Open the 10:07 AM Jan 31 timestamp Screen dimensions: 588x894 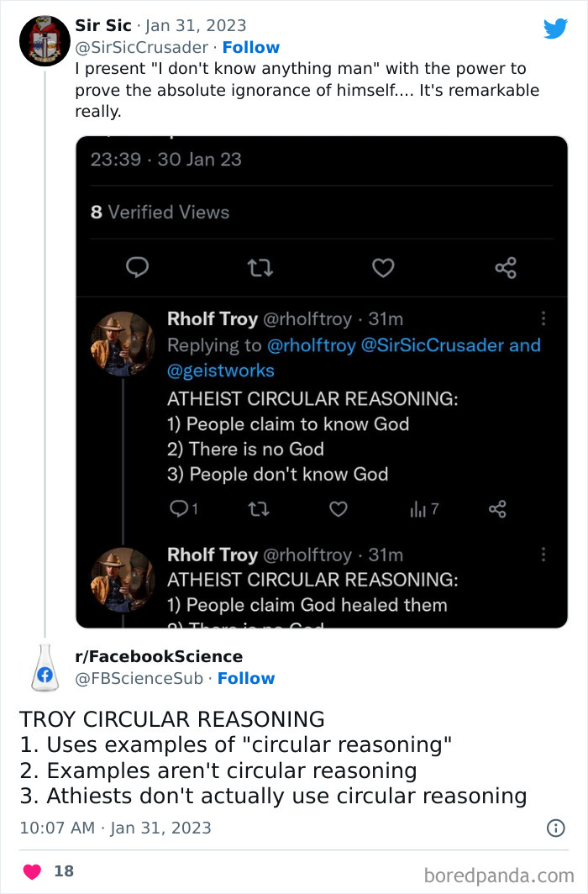115,828
